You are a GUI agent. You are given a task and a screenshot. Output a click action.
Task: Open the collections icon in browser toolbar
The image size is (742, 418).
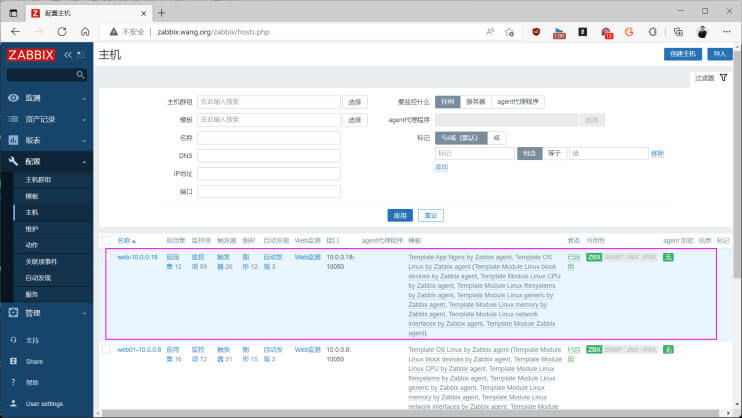tap(679, 32)
